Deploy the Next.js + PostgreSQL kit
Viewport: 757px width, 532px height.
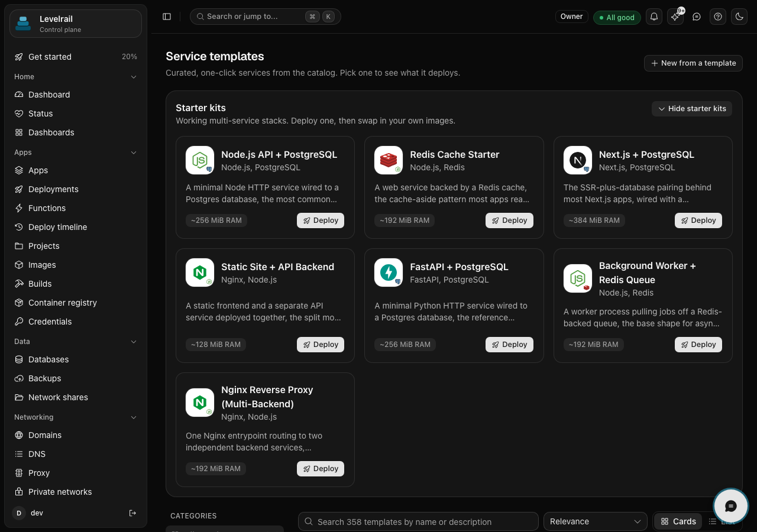[x=698, y=220]
